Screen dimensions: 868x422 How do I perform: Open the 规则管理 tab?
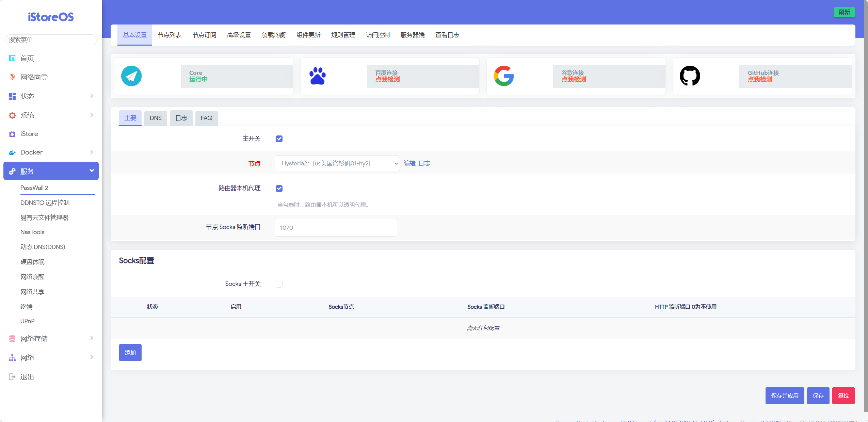click(343, 35)
